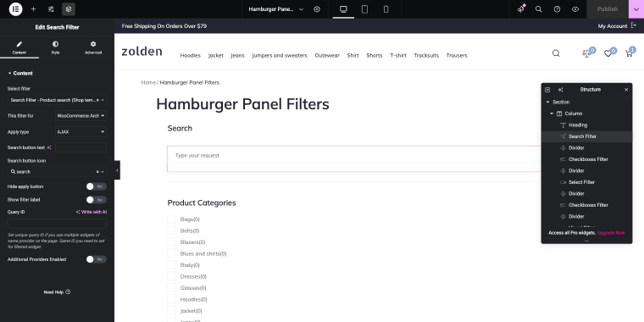This screenshot has height=322, width=644.
Task: Click the Structure panel AI sparkle icon
Action: pos(561,90)
